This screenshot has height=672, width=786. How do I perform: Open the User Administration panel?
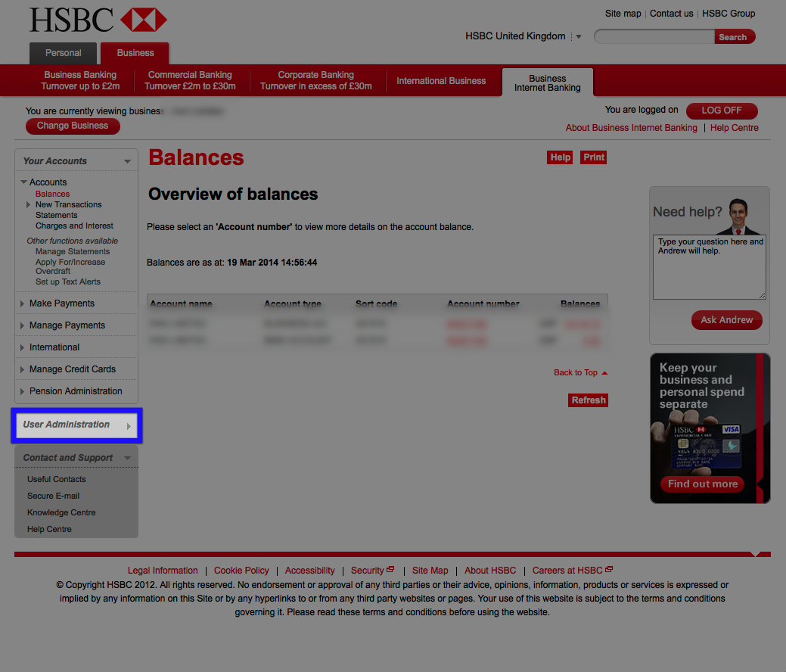coord(76,425)
